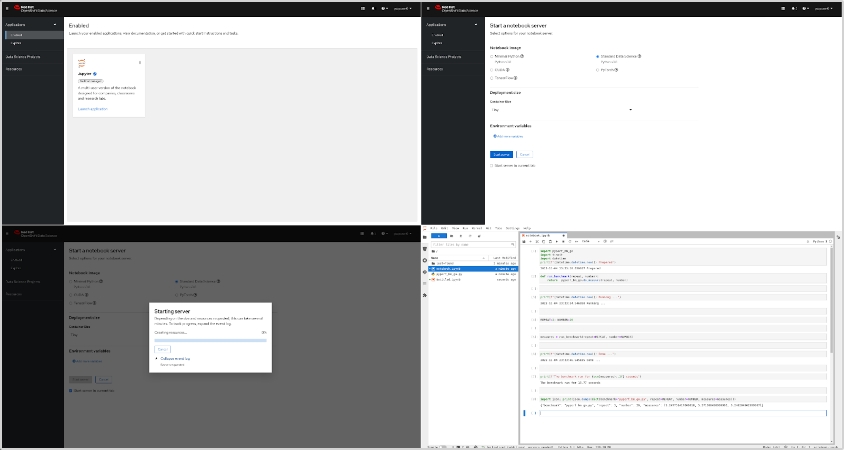Screen dimensions: 844x450
Task: Click the save icon in the notebook toolbar
Action: [x=525, y=242]
